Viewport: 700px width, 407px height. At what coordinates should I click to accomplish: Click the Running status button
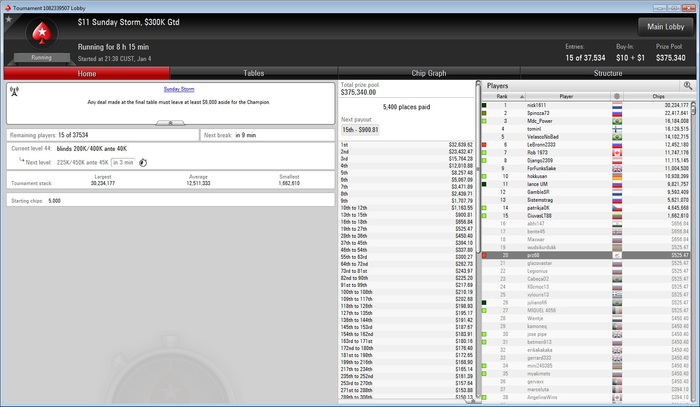(42, 58)
